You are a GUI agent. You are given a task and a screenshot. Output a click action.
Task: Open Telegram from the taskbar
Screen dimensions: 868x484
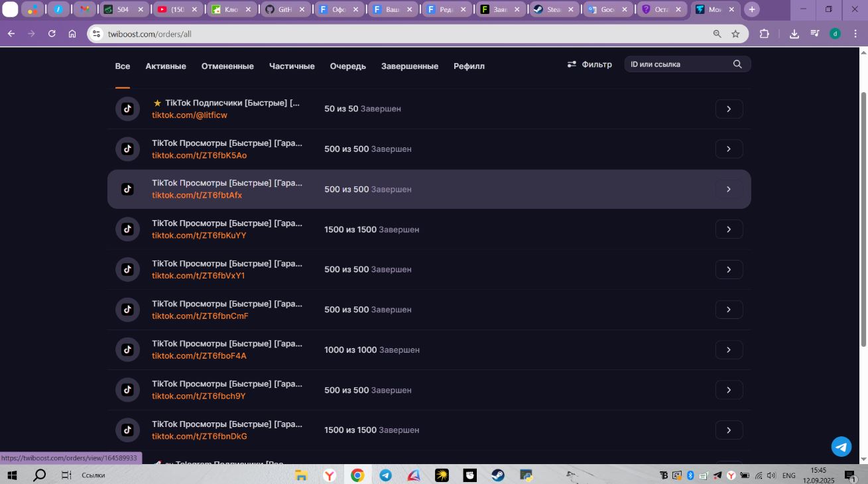coord(385,475)
